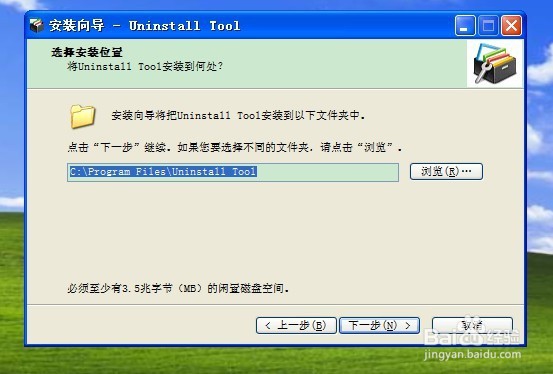Click the Uninstall Tool title bar icon
This screenshot has width=553, height=374.
point(37,25)
